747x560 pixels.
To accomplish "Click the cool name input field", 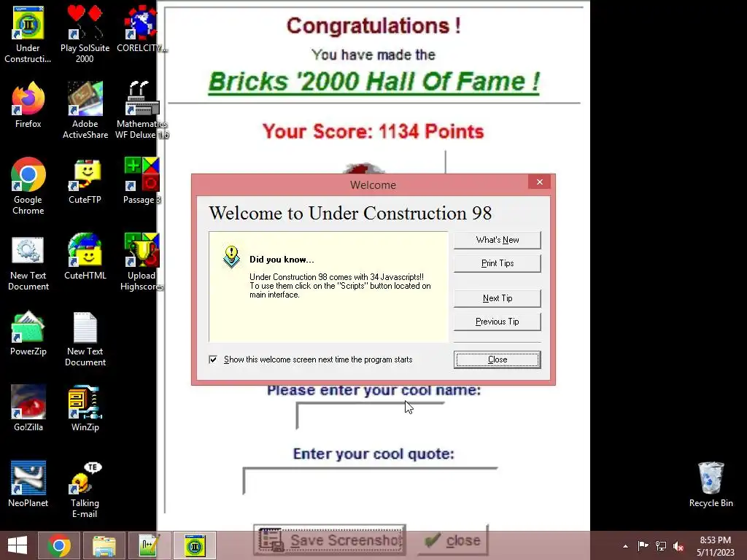I will [x=370, y=416].
